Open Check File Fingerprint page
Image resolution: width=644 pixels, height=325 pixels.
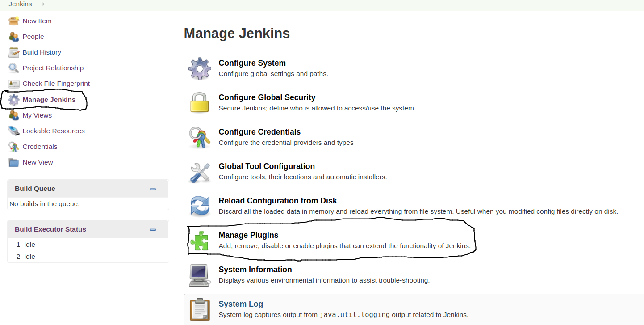coord(56,84)
